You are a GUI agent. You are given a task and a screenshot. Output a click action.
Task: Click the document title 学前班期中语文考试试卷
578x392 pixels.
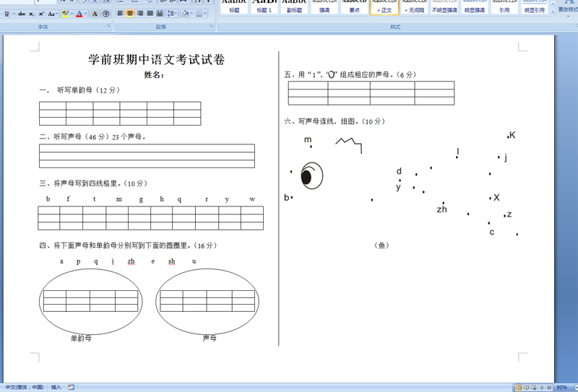(157, 59)
